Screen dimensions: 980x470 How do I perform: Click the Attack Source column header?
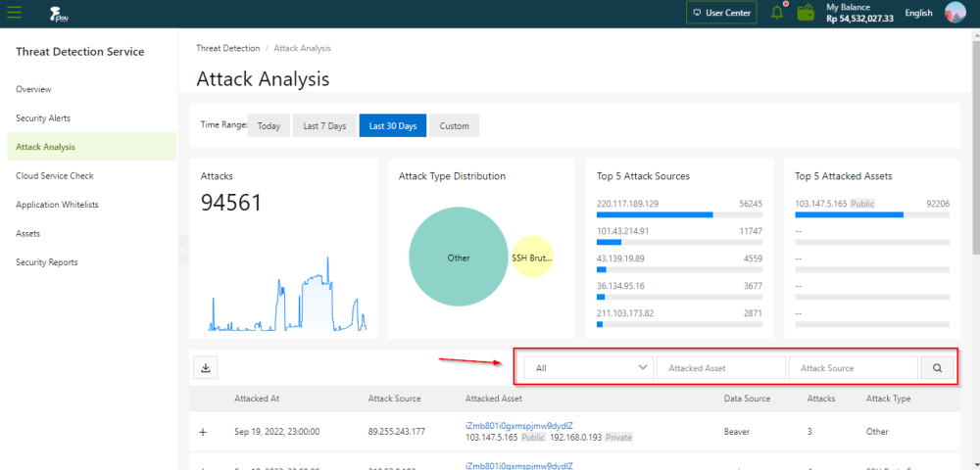[394, 399]
